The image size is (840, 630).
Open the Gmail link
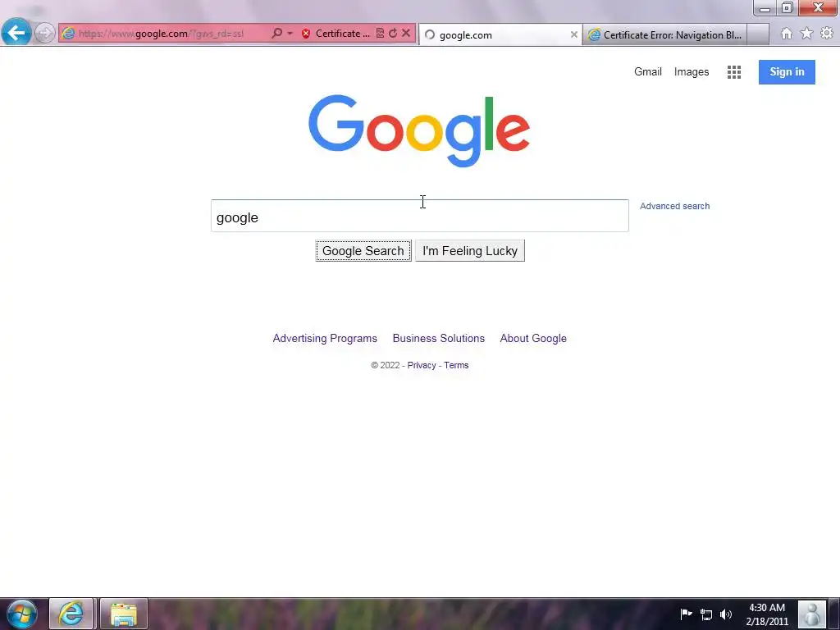[x=648, y=72]
